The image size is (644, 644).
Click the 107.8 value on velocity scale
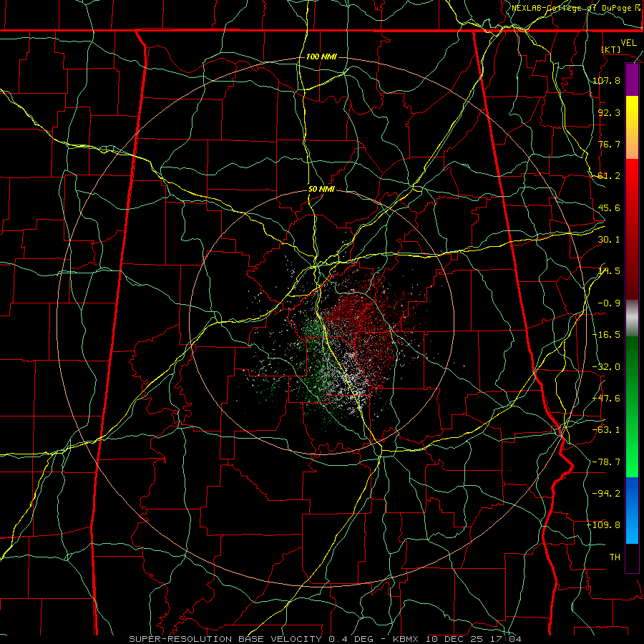click(606, 80)
